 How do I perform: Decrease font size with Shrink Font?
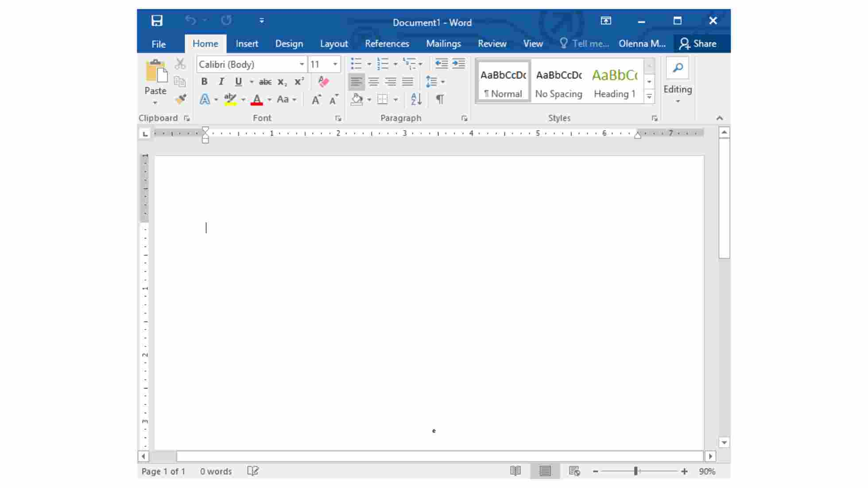click(334, 100)
